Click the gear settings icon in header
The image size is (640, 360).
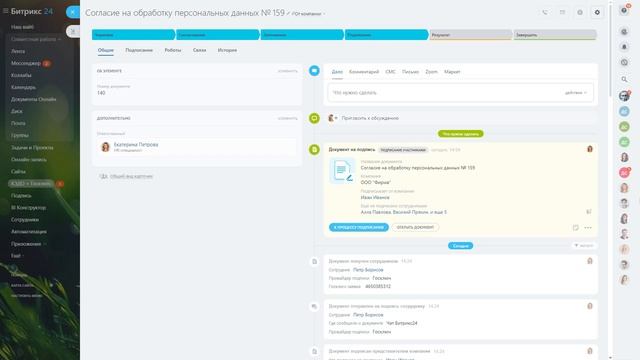click(597, 13)
